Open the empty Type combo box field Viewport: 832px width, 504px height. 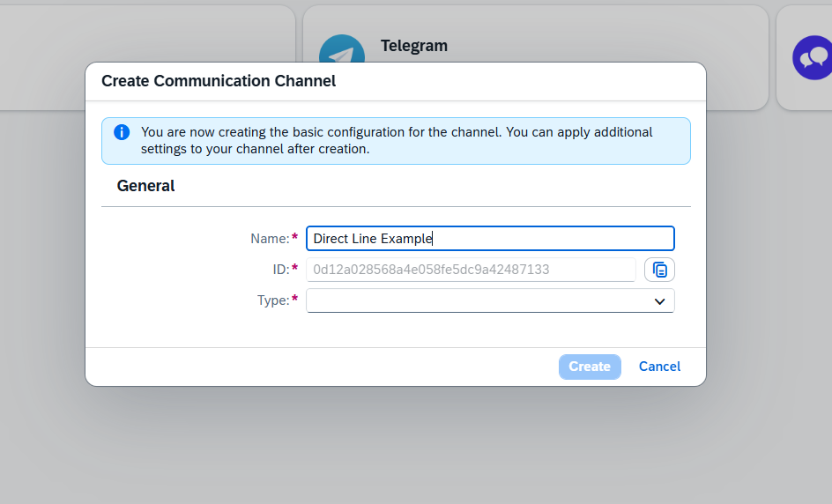coord(490,300)
